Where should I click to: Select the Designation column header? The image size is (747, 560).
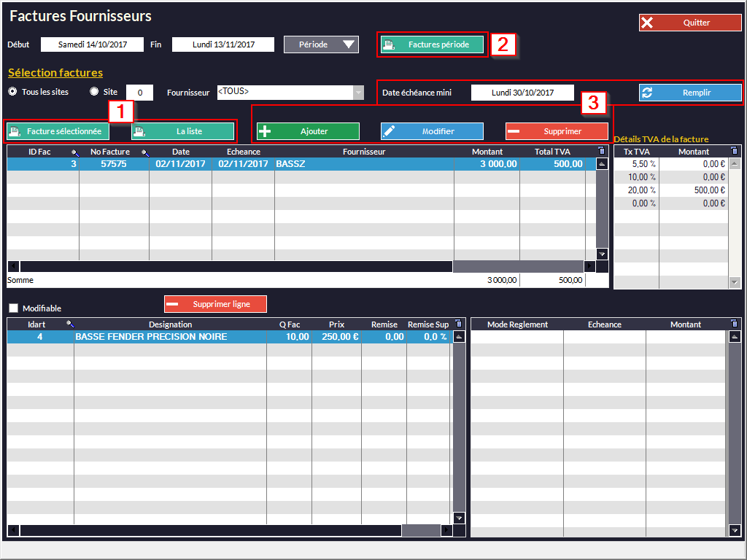tap(170, 324)
